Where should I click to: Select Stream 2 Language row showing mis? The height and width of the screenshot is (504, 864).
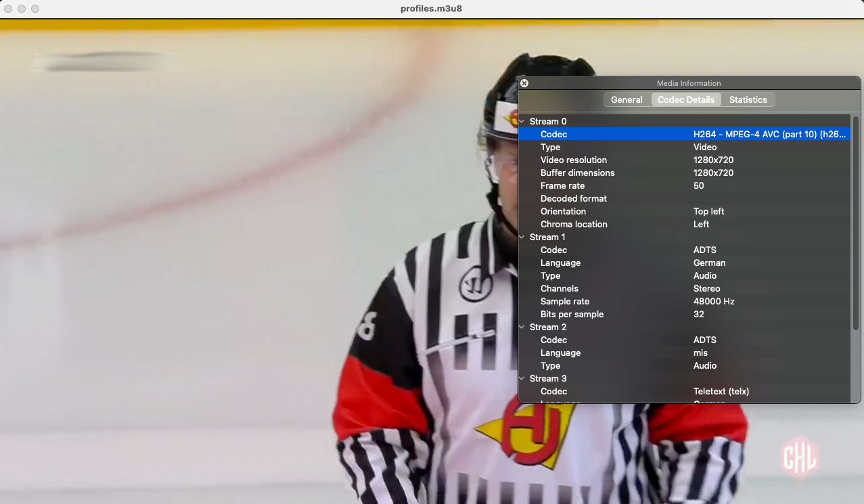(684, 352)
